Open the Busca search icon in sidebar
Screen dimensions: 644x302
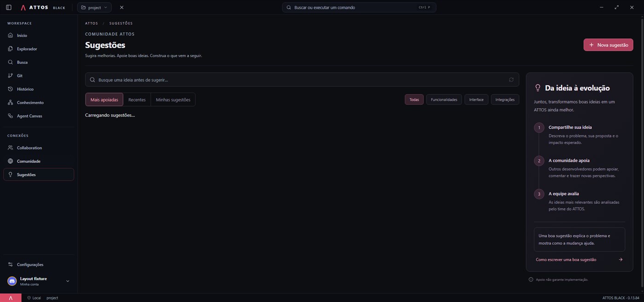coord(11,62)
